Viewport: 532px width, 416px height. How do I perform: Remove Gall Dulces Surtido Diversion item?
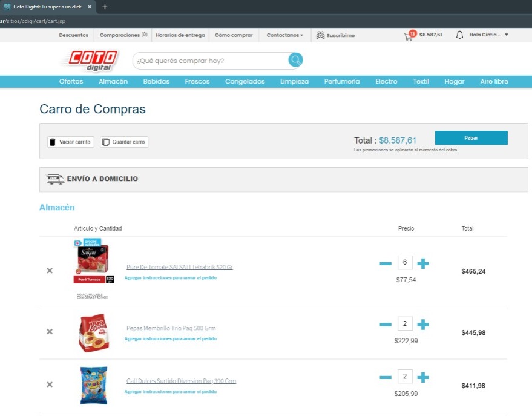point(50,385)
